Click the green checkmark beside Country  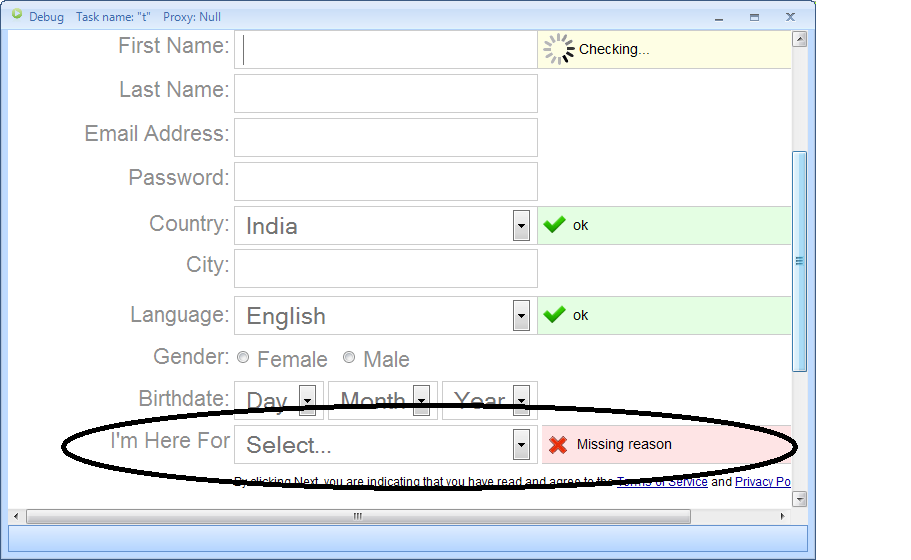point(554,225)
